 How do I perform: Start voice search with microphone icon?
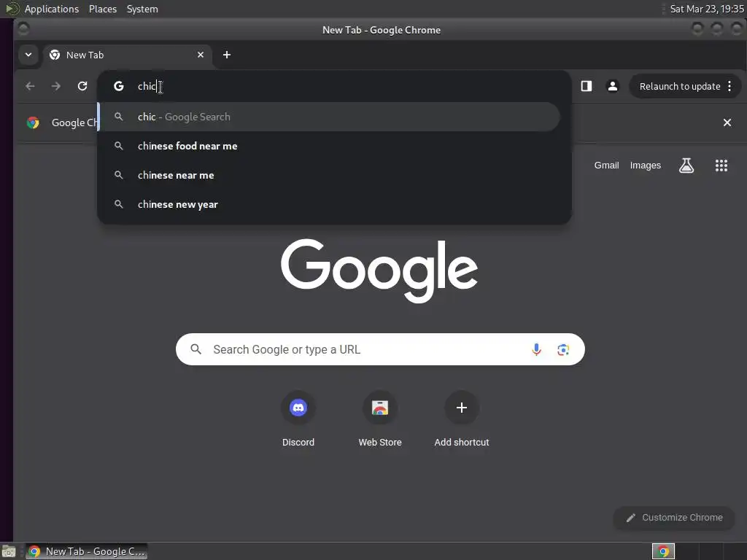point(536,349)
